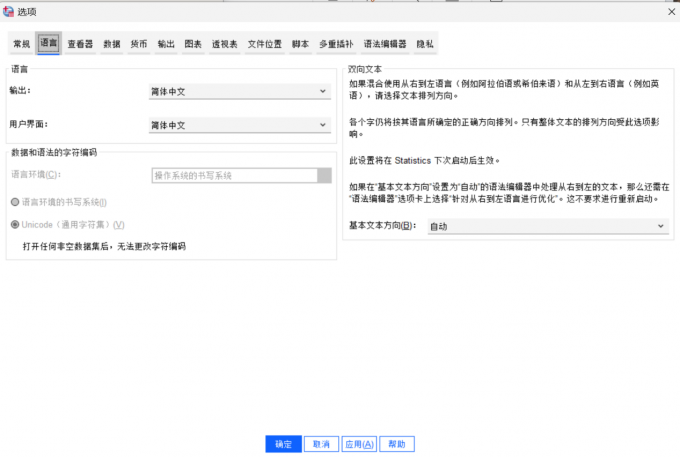Select the 文件位置 tab
The height and width of the screenshot is (457, 680).
tap(265, 44)
